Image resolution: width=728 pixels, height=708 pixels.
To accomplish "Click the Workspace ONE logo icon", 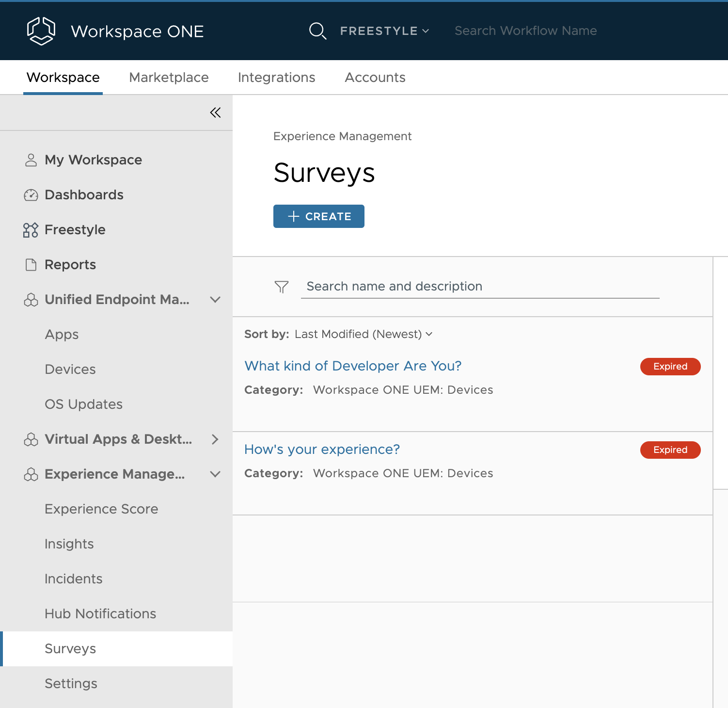I will click(x=41, y=31).
